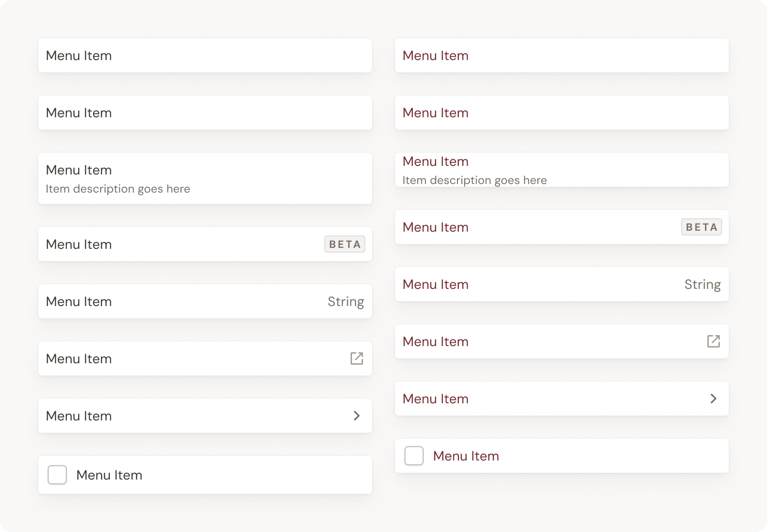Image resolution: width=767 pixels, height=532 pixels.
Task: Select the black Menu Item label in the BETA row
Action: coord(79,244)
